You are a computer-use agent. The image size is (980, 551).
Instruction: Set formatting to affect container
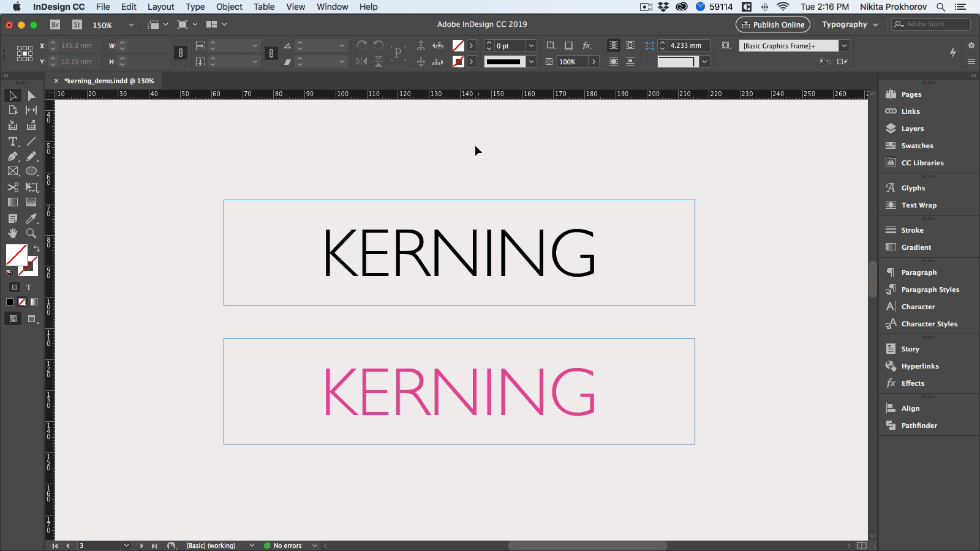tap(15, 287)
